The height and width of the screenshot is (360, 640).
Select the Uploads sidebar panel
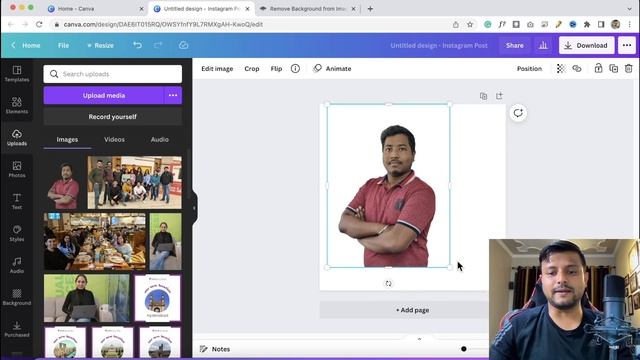coord(17,138)
